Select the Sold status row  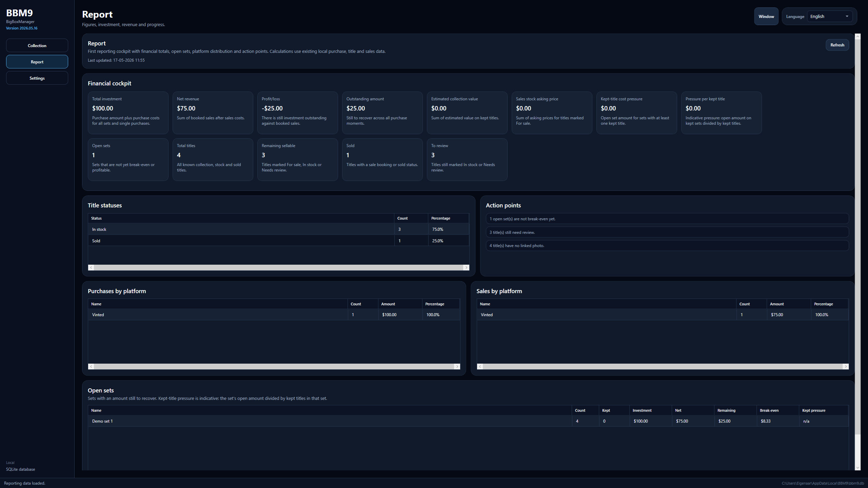tap(278, 241)
